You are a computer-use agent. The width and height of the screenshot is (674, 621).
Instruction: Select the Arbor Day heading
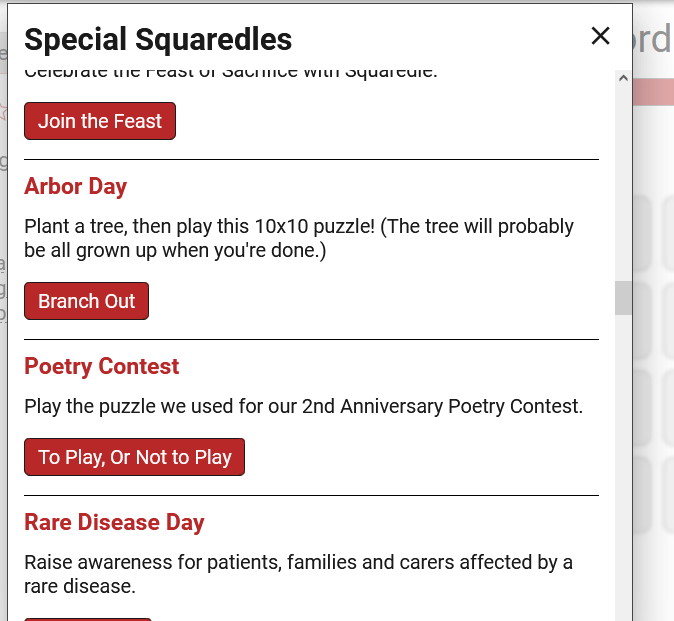[75, 186]
